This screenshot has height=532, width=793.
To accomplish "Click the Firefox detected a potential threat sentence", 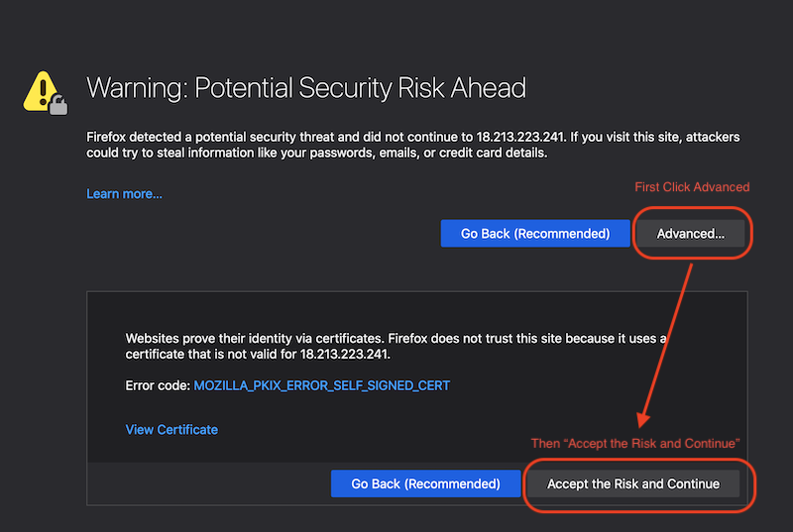I will (x=326, y=137).
